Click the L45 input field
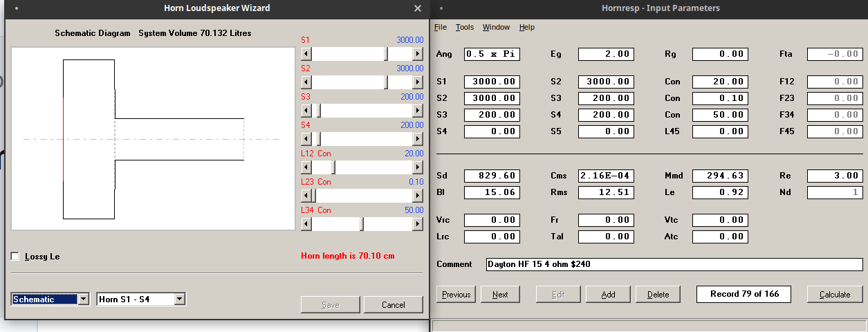This screenshot has height=332, width=868. pos(720,131)
